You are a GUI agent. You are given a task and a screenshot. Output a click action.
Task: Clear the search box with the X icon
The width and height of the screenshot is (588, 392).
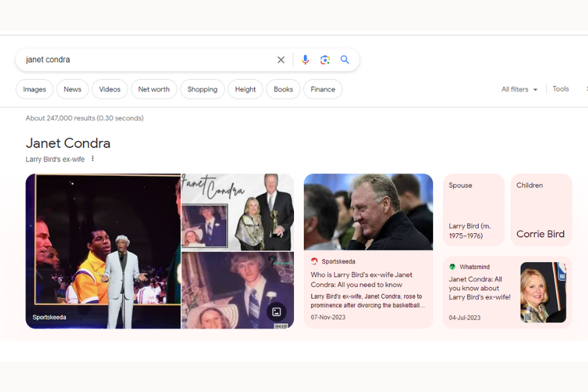[x=280, y=59]
